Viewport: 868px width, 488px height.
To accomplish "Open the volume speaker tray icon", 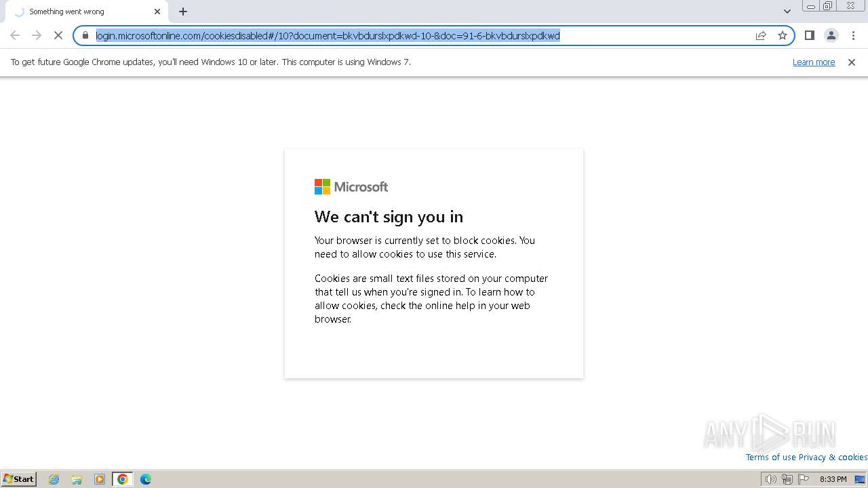I will [x=771, y=479].
